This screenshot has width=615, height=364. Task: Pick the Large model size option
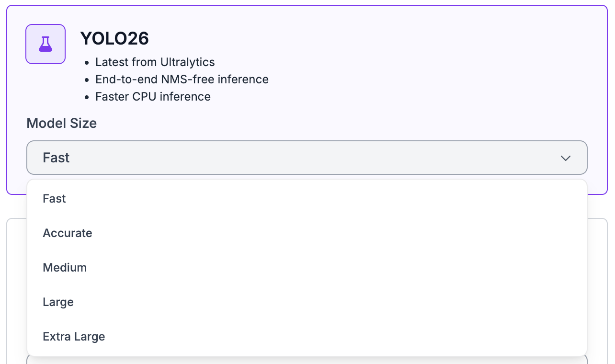pos(58,302)
